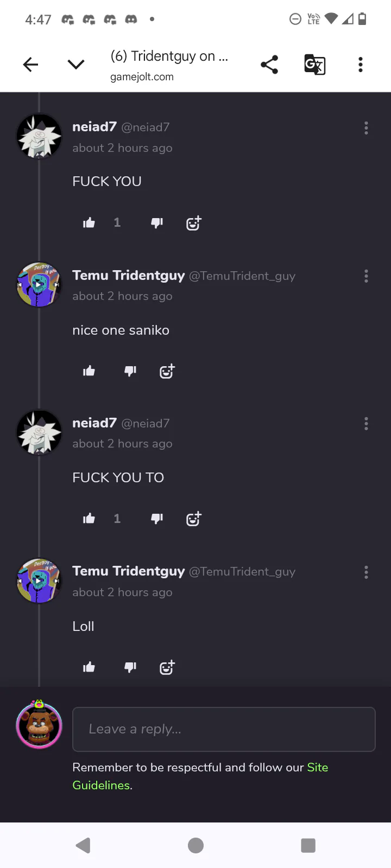The height and width of the screenshot is (868, 391).
Task: Like the "nice one saniko" comment
Action: (89, 371)
